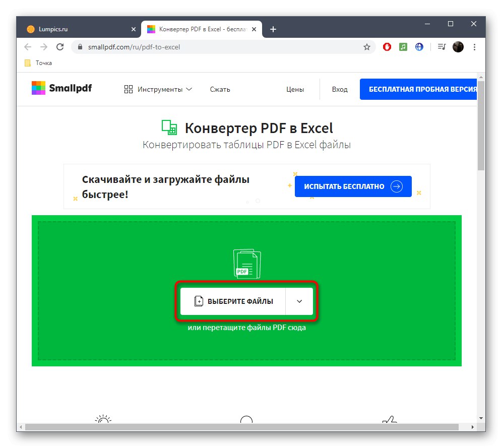Click the green PDF to Excel converter icon
Image resolution: width=502 pixels, height=448 pixels.
point(169,127)
